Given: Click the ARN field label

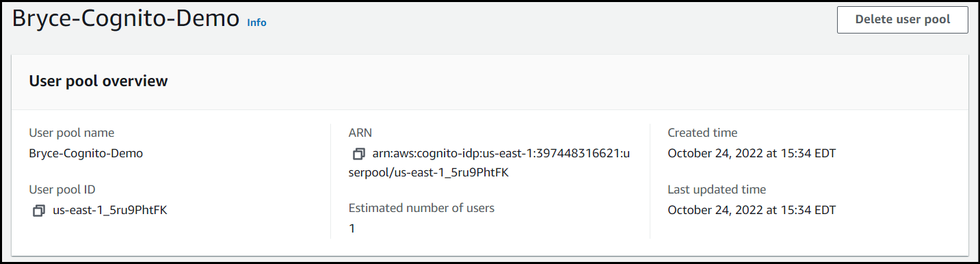Looking at the screenshot, I should click(360, 133).
